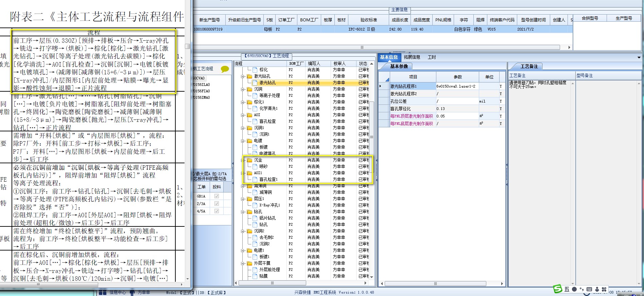The height and width of the screenshot is (296, 644).
Task: Click the folder icon of AOI node
Action: 250,115
